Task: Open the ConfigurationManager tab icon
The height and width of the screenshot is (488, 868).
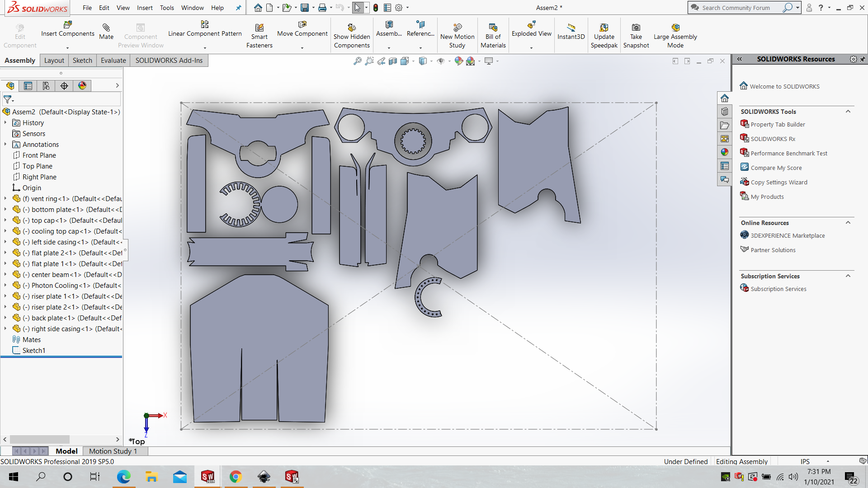Action: [46, 86]
